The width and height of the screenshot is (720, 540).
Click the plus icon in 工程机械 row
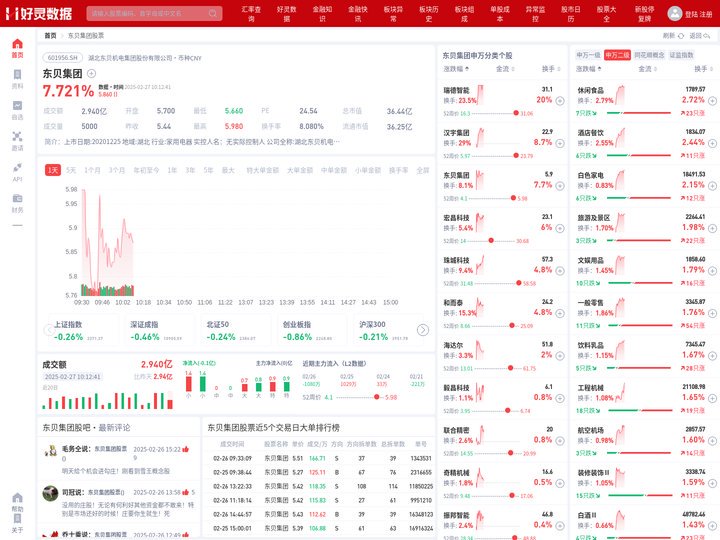pyautogui.click(x=712, y=399)
